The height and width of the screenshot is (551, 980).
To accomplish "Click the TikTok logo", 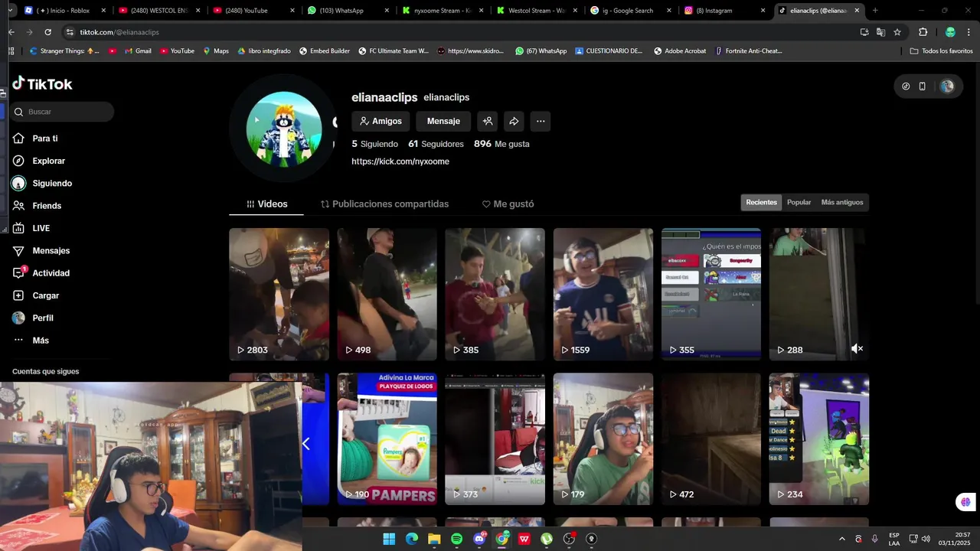I will point(42,83).
